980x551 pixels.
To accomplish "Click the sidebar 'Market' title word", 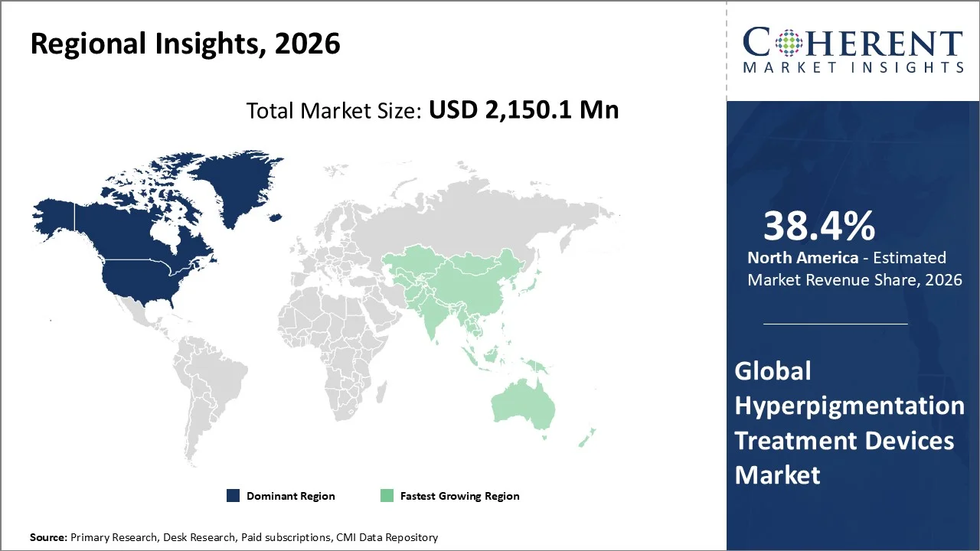I will point(777,474).
